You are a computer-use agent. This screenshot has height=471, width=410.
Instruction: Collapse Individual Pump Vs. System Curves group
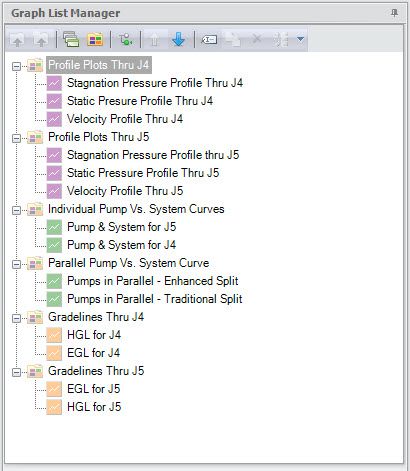(16, 210)
